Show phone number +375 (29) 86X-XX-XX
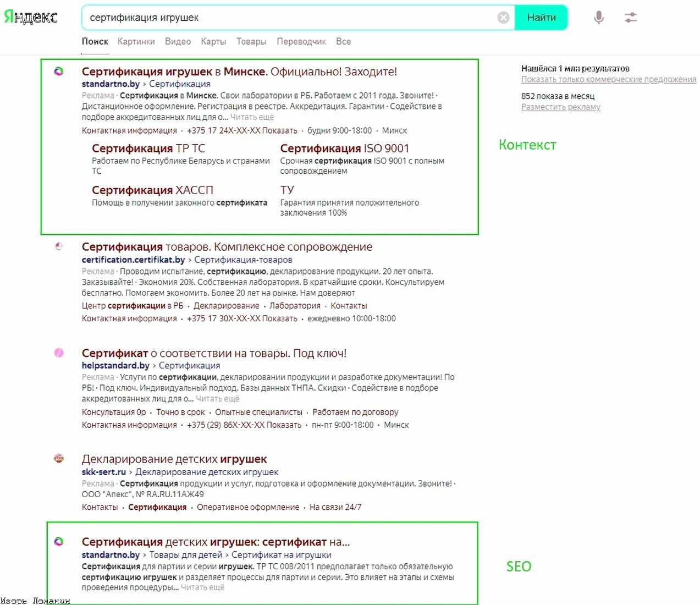This screenshot has width=700, height=605. pos(244,425)
